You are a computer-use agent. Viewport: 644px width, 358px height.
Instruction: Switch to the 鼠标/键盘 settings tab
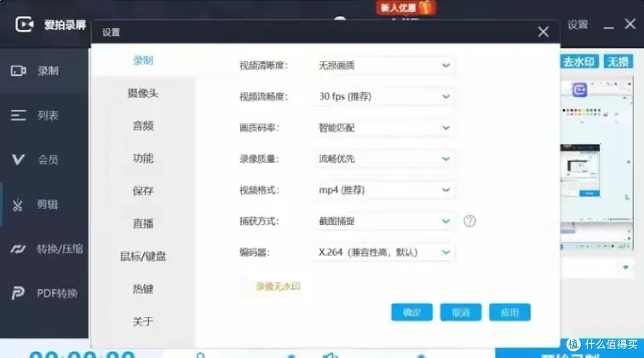coord(143,256)
